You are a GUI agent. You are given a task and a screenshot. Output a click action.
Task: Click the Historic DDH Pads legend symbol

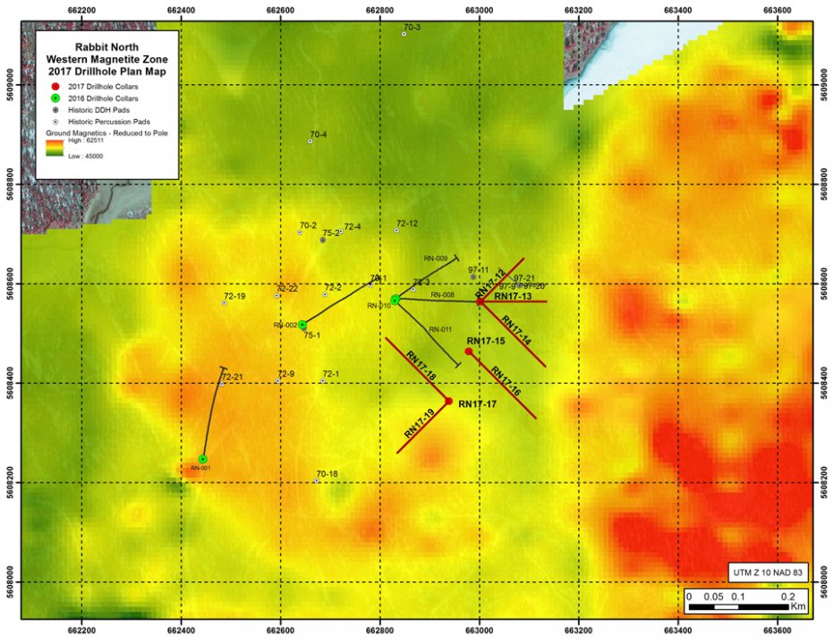[55, 110]
